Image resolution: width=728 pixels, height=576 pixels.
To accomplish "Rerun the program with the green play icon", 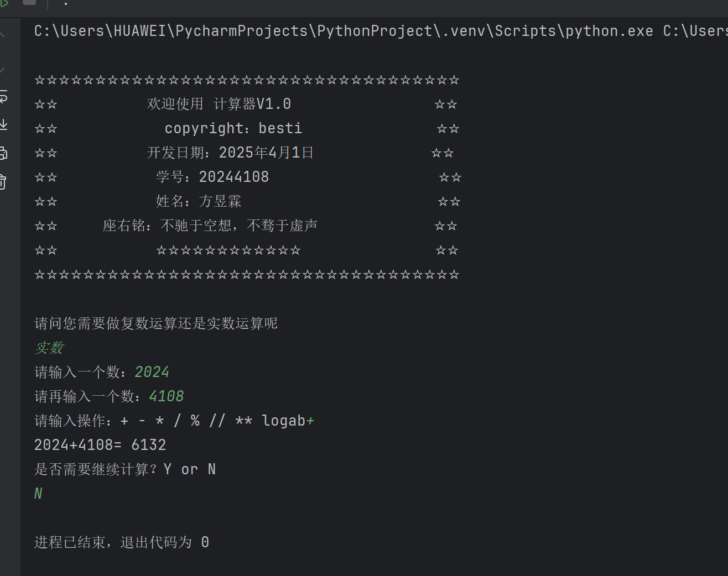I will pyautogui.click(x=4, y=3).
